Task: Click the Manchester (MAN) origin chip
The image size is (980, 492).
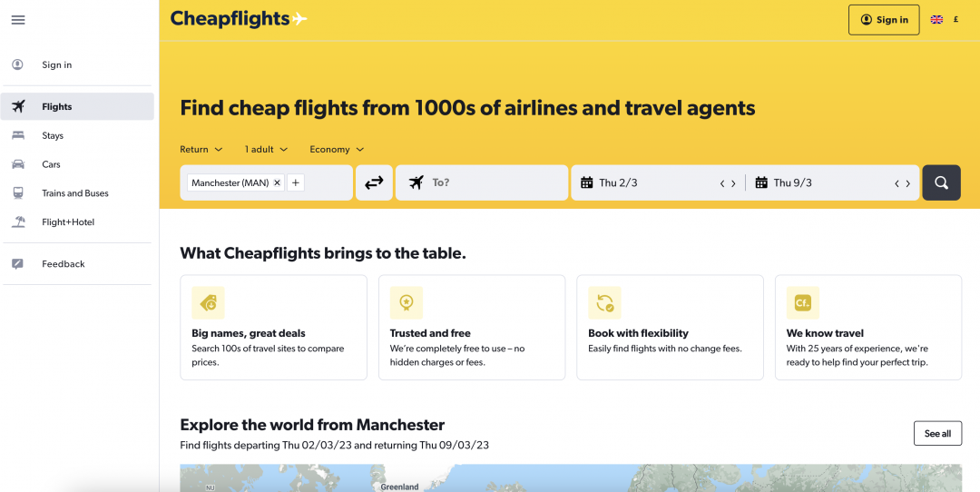Action: (x=236, y=182)
